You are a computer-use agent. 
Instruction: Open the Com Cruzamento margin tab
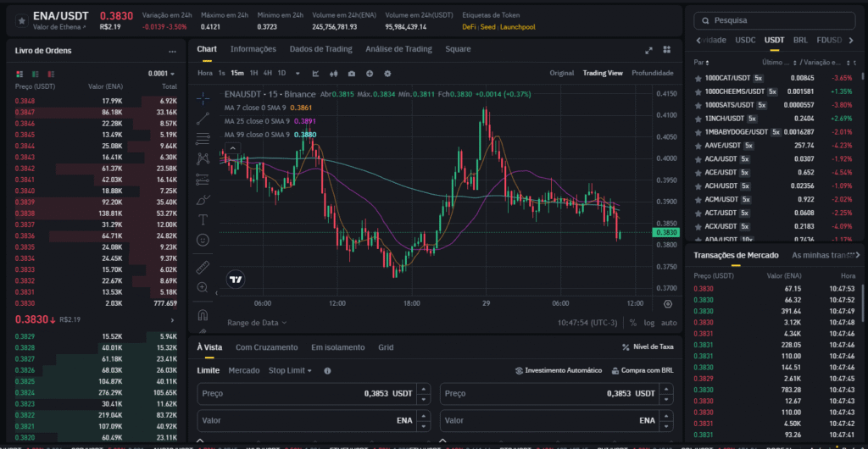point(266,347)
